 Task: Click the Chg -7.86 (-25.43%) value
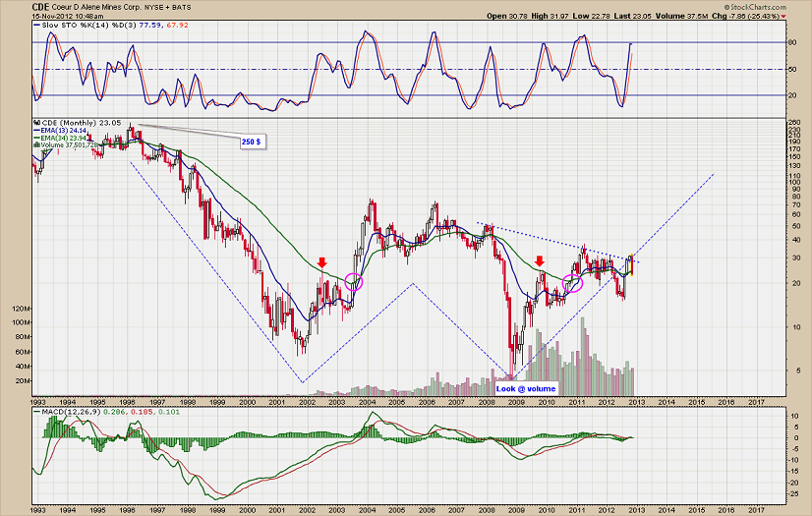[746, 16]
